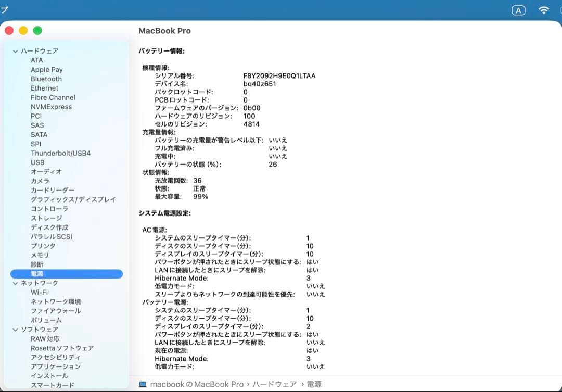Select メモリ in the sidebar
Screen dimensions: 562x392
pyautogui.click(x=40, y=255)
